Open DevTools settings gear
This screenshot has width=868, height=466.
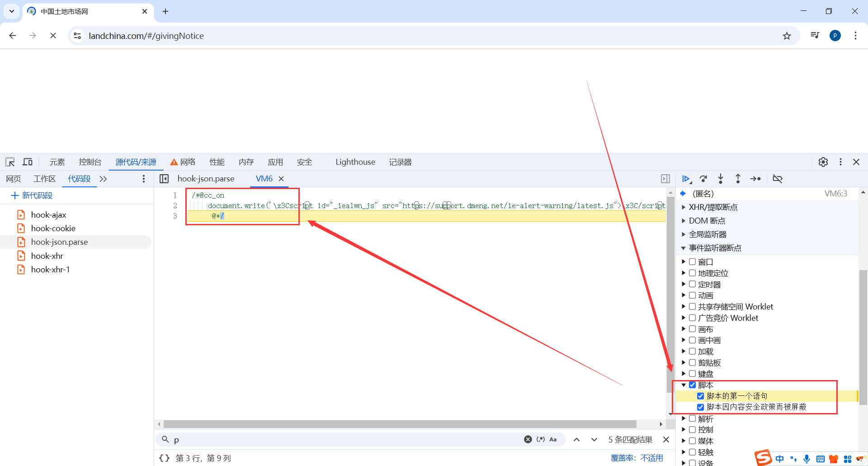823,162
